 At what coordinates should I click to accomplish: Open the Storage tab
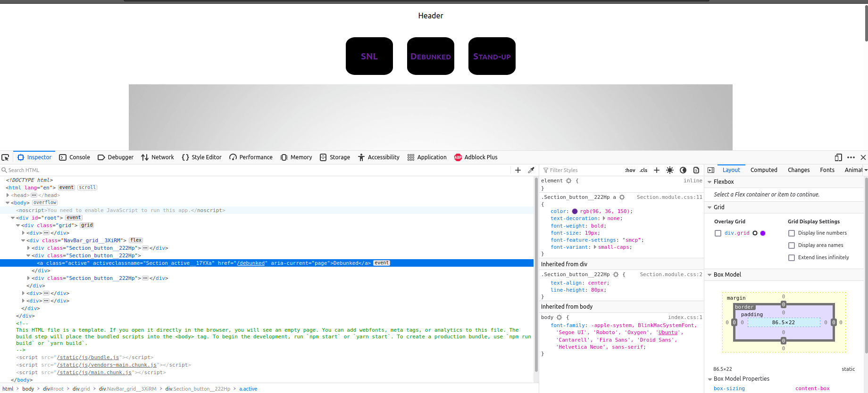(x=335, y=157)
